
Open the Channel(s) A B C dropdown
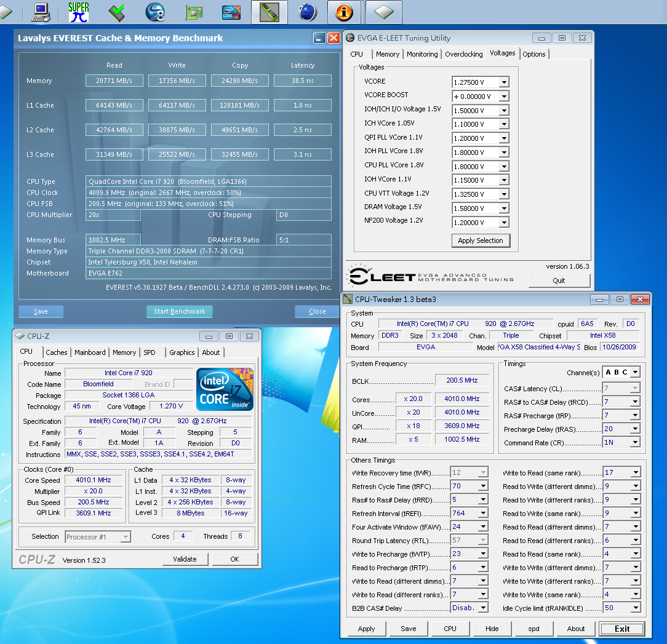pyautogui.click(x=635, y=372)
